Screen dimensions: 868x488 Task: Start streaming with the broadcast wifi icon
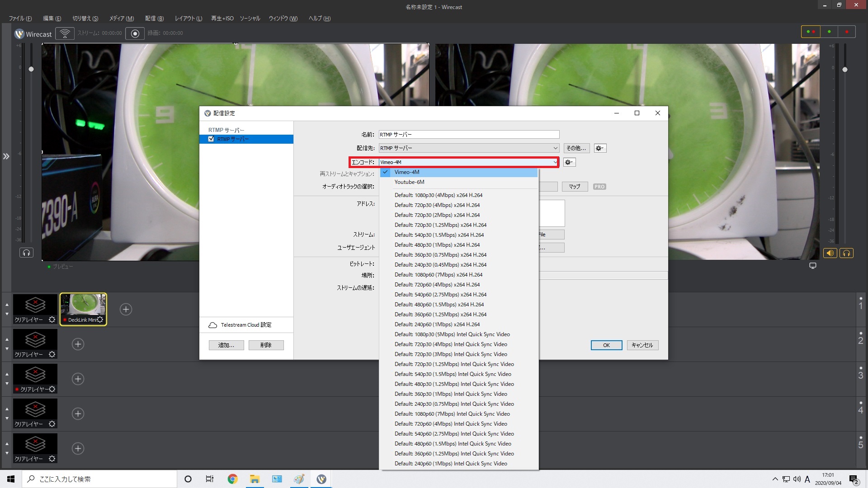click(x=65, y=33)
